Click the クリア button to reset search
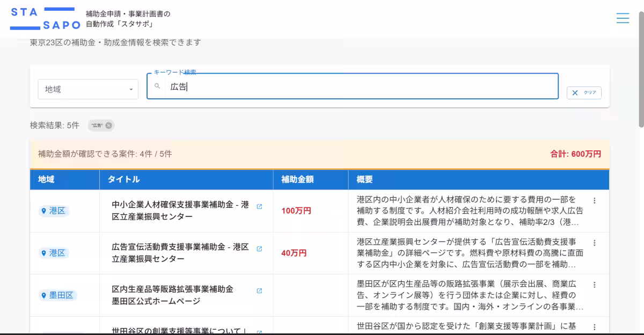Image resolution: width=644 pixels, height=335 pixels. coord(583,92)
